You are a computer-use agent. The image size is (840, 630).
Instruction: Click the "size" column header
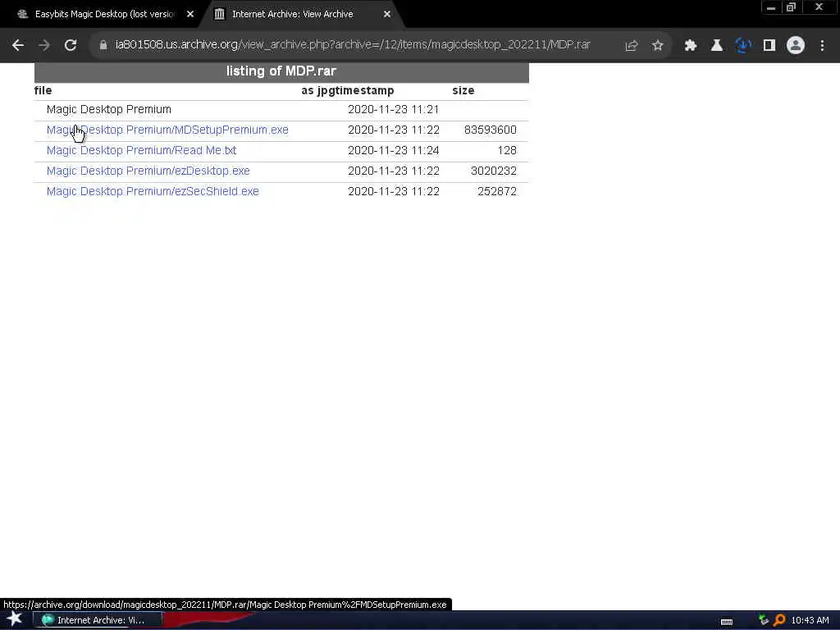[463, 90]
